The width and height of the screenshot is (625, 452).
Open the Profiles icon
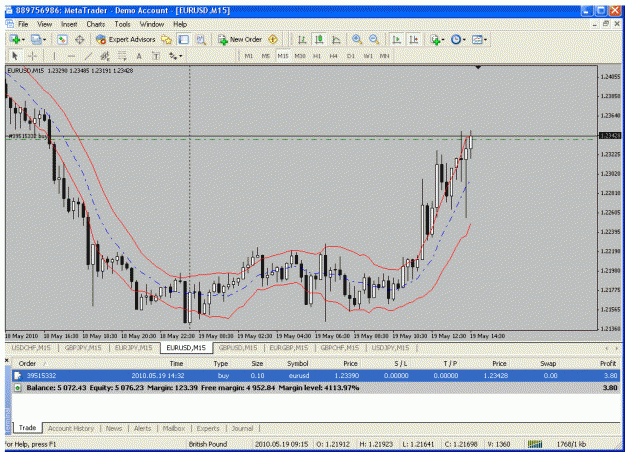pyautogui.click(x=36, y=39)
